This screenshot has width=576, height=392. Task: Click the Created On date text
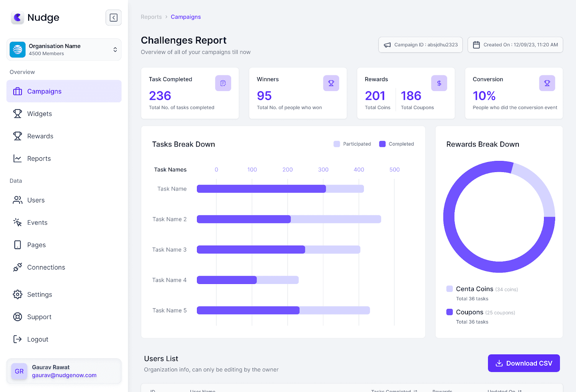521,45
